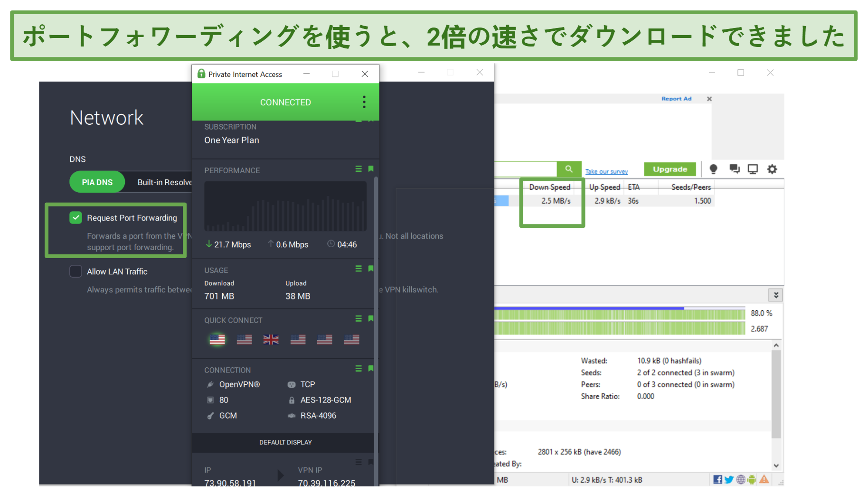Close the Private Internet Access window
This screenshot has width=868, height=494.
pos(365,74)
